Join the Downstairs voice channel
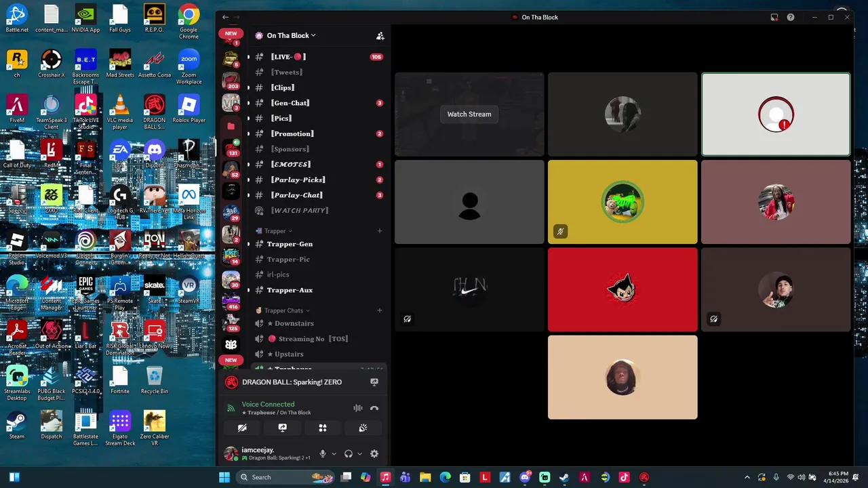The height and width of the screenshot is (488, 868). click(x=294, y=323)
